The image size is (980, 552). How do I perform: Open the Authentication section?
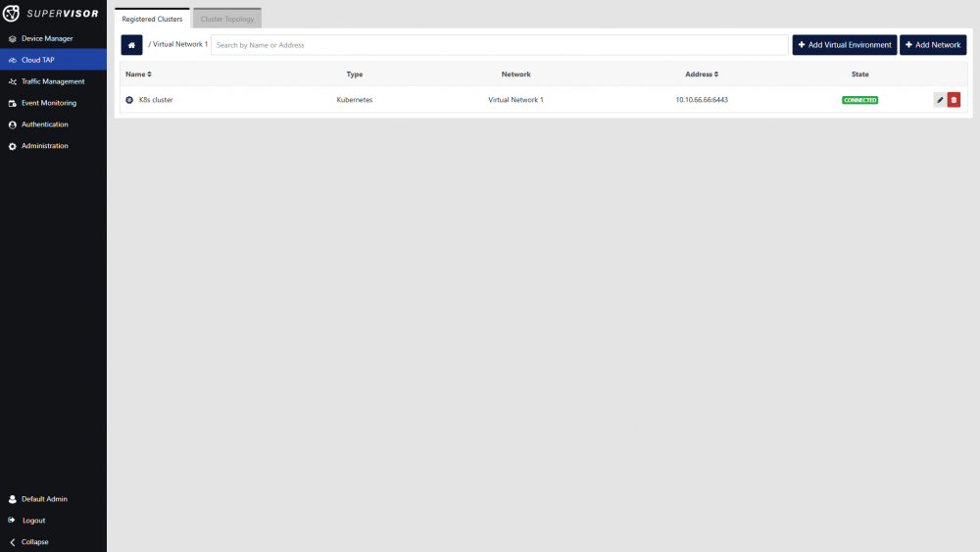coord(44,125)
